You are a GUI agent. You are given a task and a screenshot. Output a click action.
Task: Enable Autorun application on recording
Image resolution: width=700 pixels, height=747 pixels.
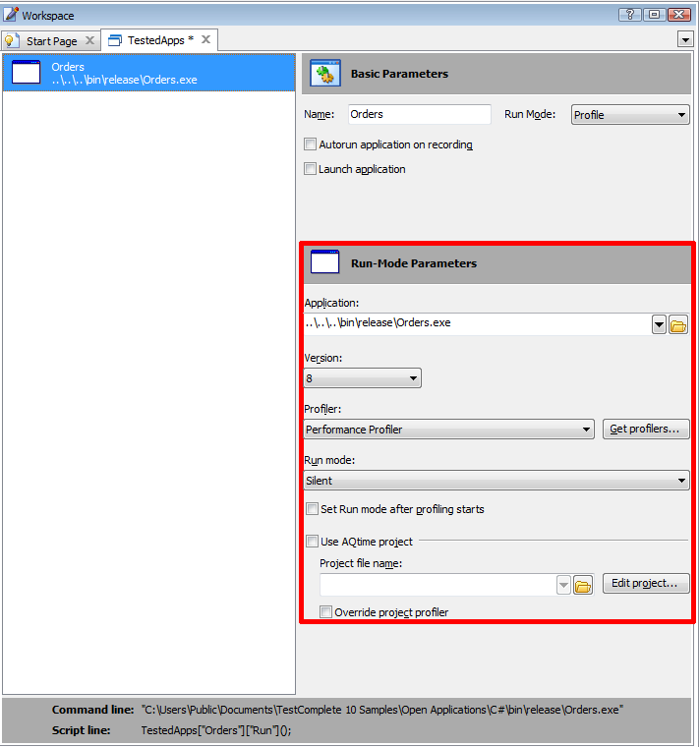pos(311,144)
